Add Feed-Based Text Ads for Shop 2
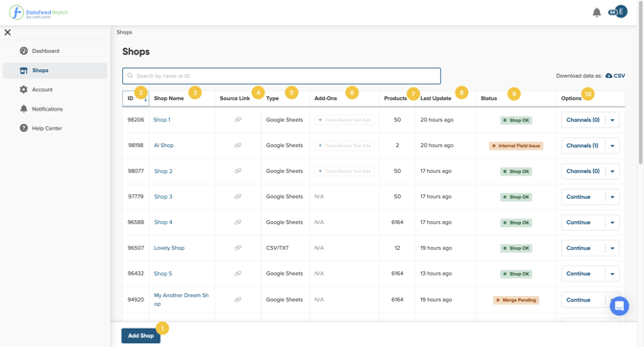The image size is (644, 347). (x=345, y=171)
